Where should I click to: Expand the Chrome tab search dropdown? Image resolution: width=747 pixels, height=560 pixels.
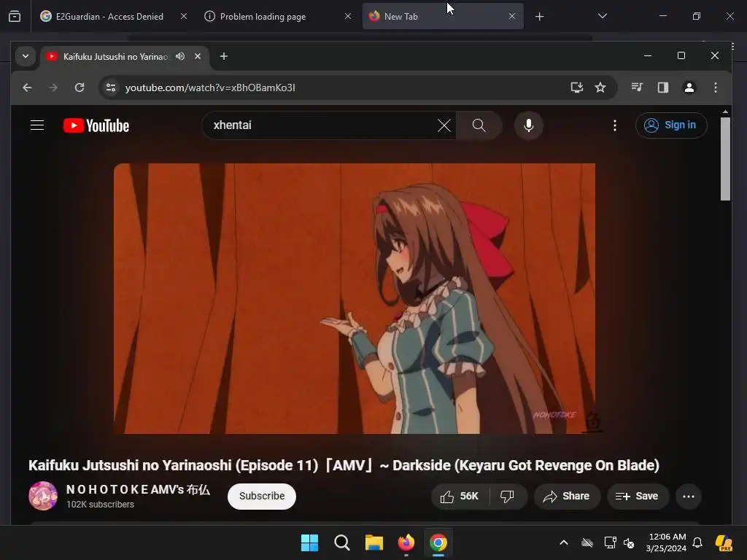pyautogui.click(x=26, y=56)
